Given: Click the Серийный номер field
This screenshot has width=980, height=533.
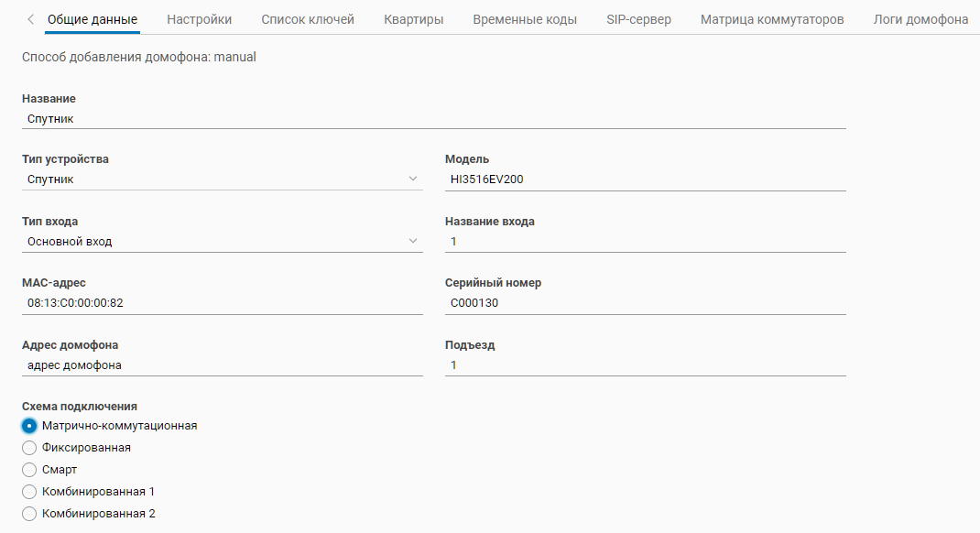Looking at the screenshot, I should pos(645,303).
